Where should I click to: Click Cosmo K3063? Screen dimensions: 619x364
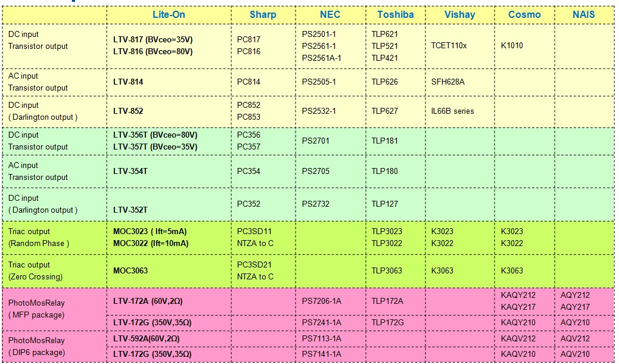512,270
